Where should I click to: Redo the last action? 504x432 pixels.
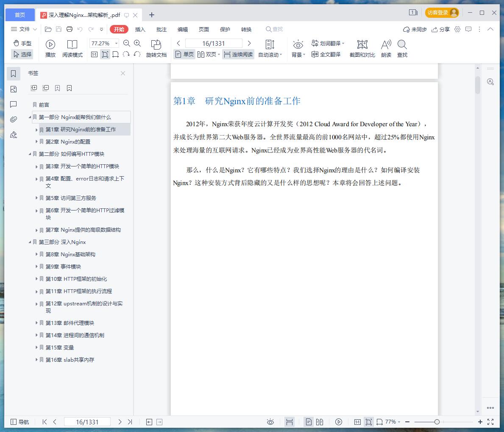click(91, 29)
